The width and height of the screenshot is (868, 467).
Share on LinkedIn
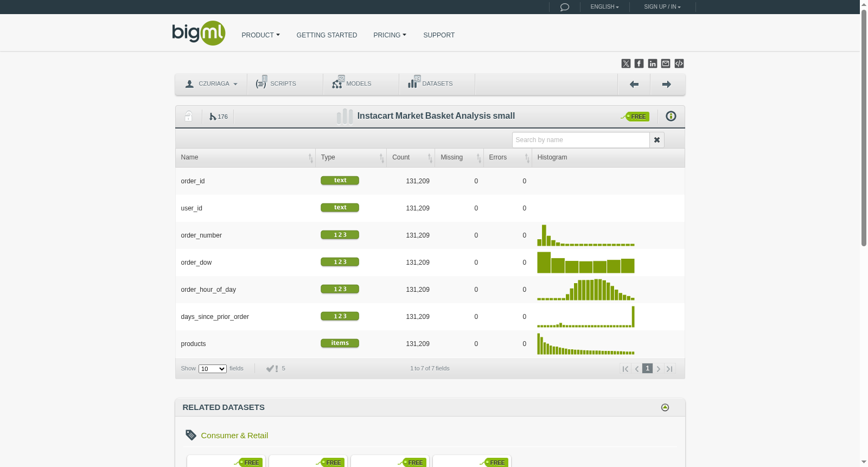coord(653,63)
